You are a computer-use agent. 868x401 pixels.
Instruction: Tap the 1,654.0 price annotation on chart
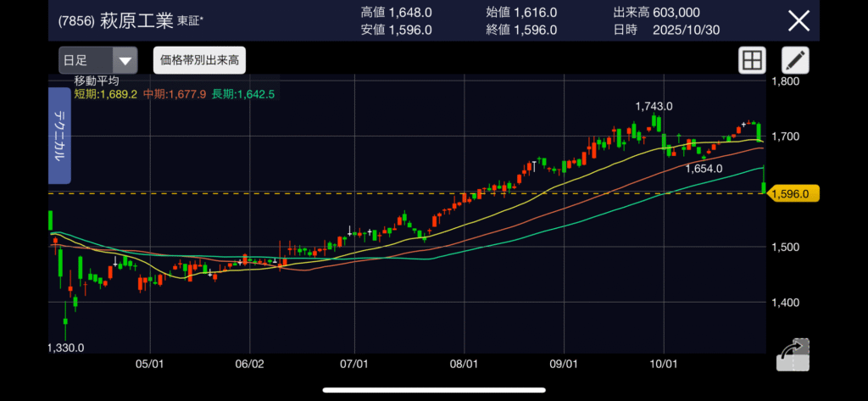pos(704,169)
